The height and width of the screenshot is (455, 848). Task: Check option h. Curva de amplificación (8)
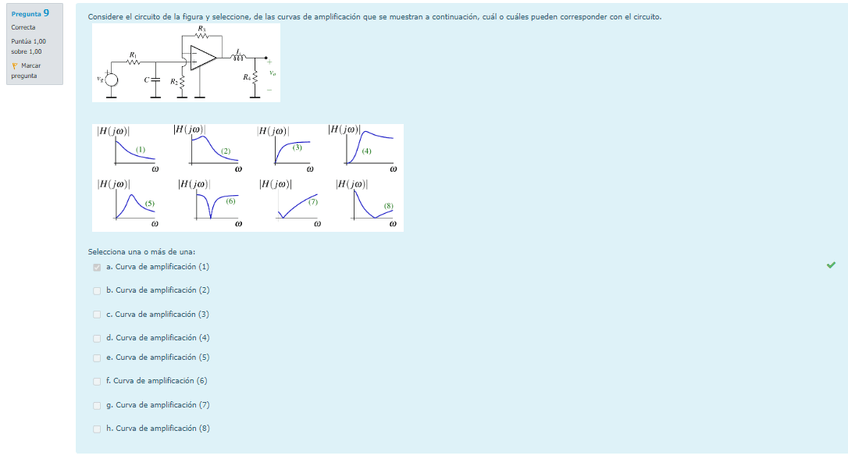tap(97, 429)
